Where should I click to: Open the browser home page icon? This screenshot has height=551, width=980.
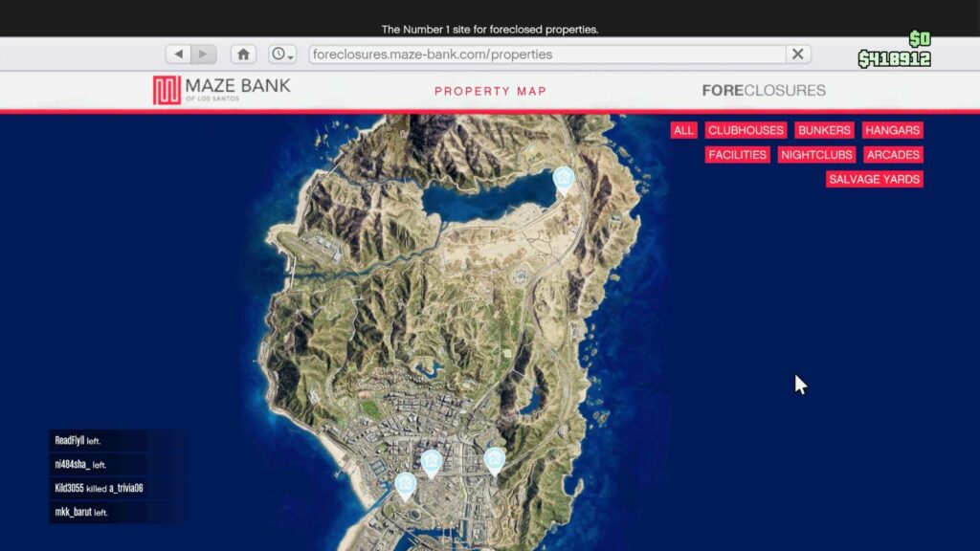tap(243, 55)
